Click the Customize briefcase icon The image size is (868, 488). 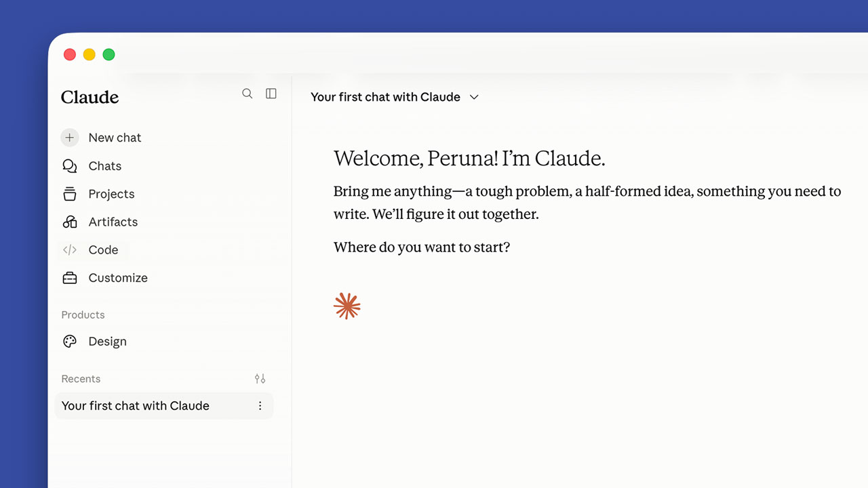tap(70, 278)
